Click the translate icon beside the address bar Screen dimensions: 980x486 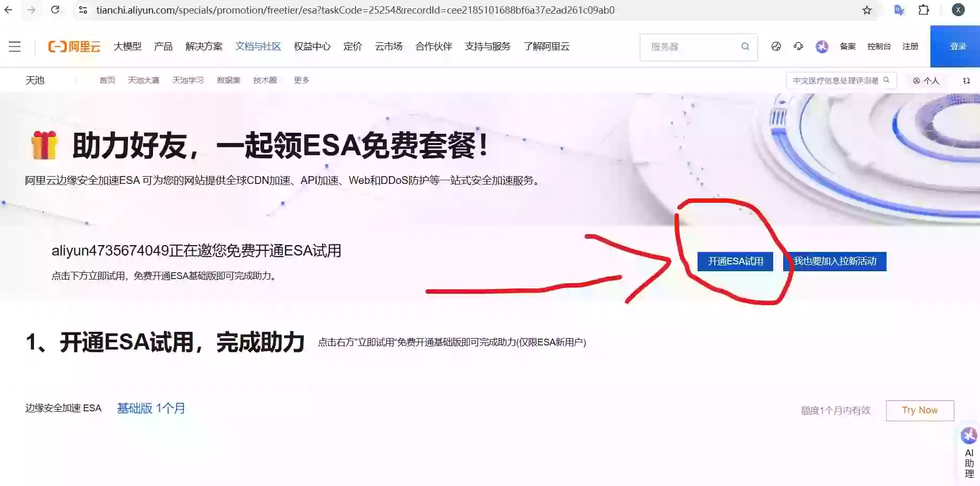click(899, 9)
